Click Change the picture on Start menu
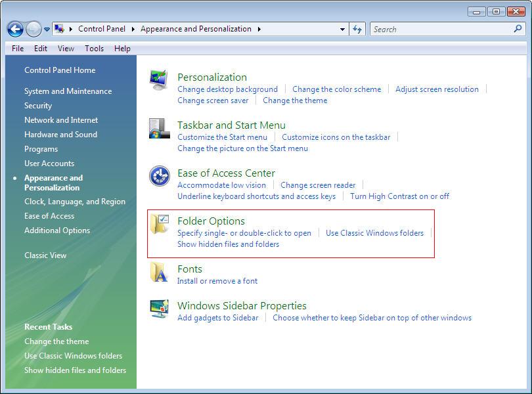This screenshot has height=394, width=532. 242,148
